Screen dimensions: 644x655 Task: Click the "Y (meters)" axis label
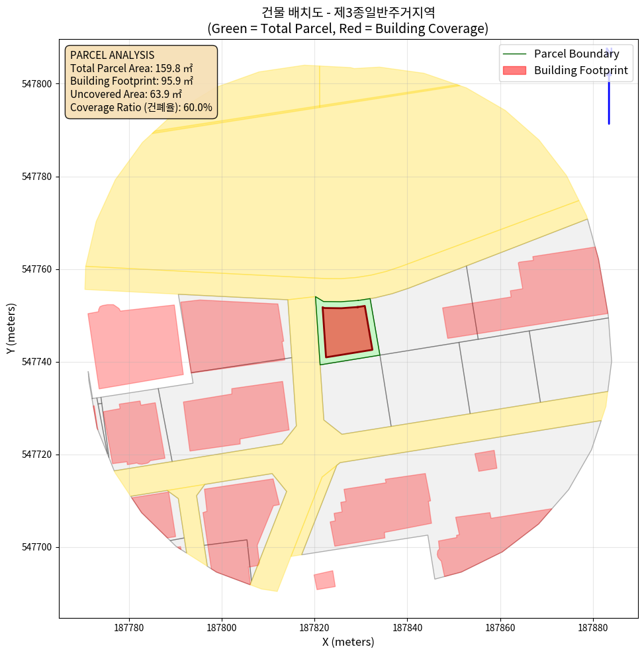coord(11,329)
